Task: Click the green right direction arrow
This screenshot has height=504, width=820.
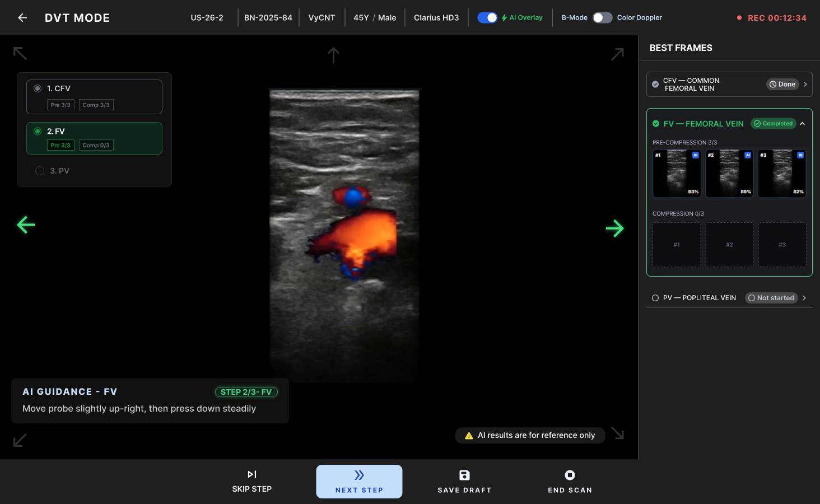Action: 614,228
